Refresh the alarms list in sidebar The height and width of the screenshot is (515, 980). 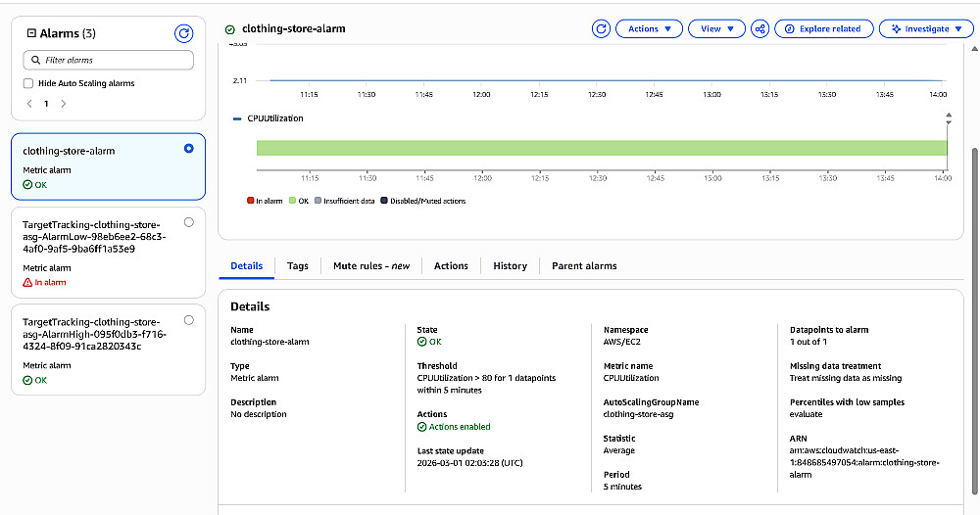point(183,33)
